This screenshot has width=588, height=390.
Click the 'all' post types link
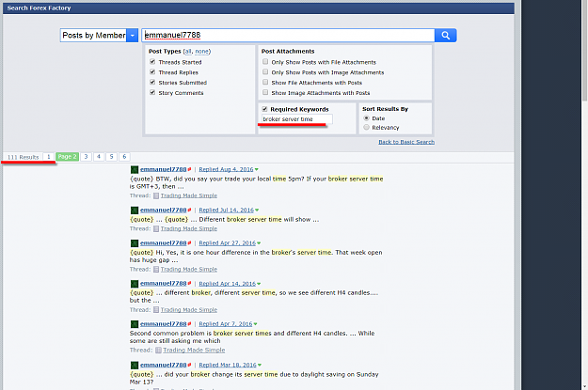[188, 52]
